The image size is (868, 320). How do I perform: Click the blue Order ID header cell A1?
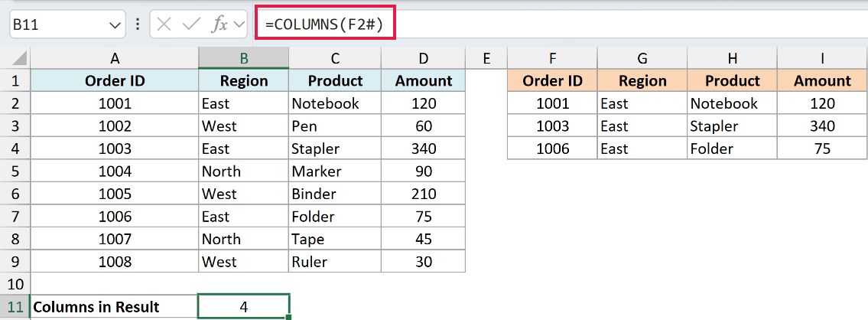tap(115, 81)
